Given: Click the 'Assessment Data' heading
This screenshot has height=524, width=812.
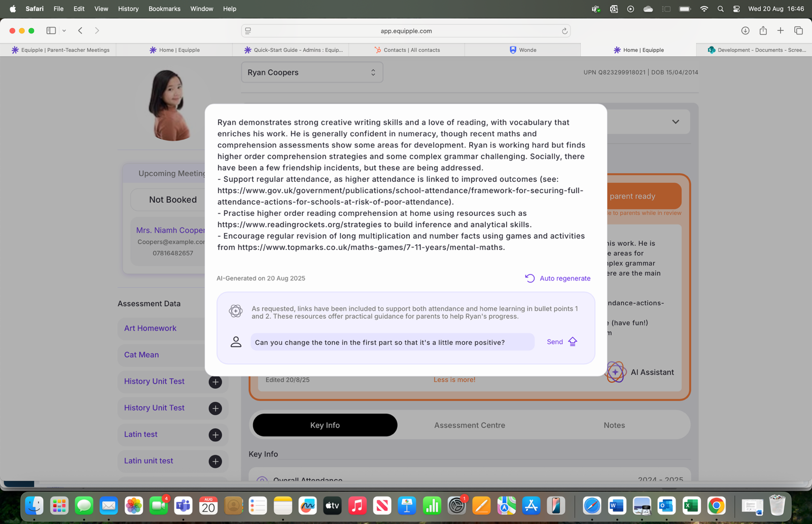Looking at the screenshot, I should pos(149,304).
